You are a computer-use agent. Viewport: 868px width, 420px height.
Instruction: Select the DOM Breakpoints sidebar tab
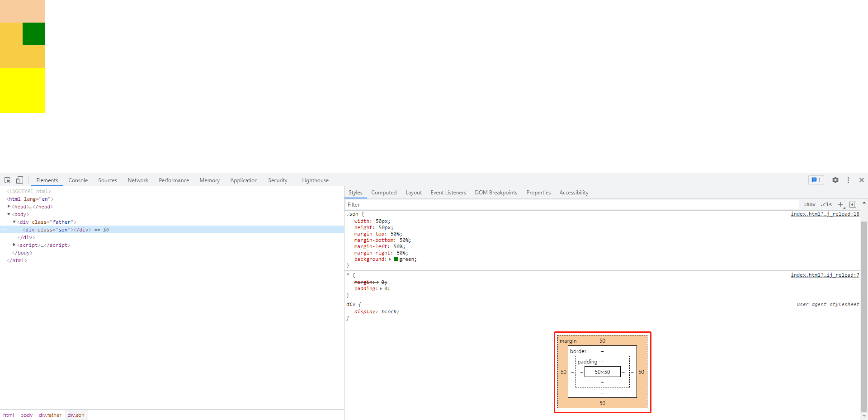[496, 192]
